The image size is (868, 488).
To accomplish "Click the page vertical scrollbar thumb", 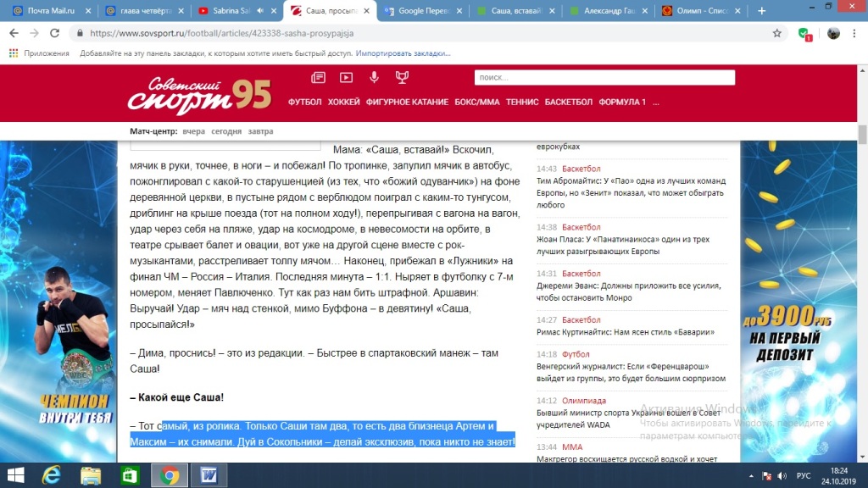I will (862, 135).
